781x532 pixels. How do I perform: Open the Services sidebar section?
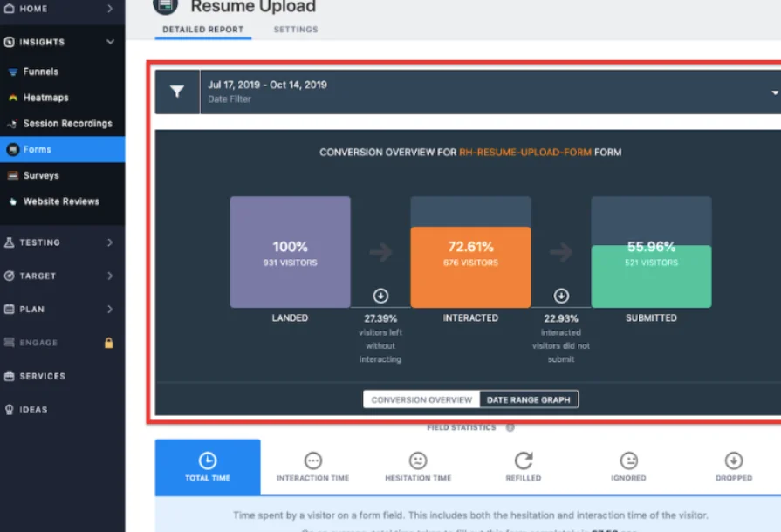click(x=62, y=376)
